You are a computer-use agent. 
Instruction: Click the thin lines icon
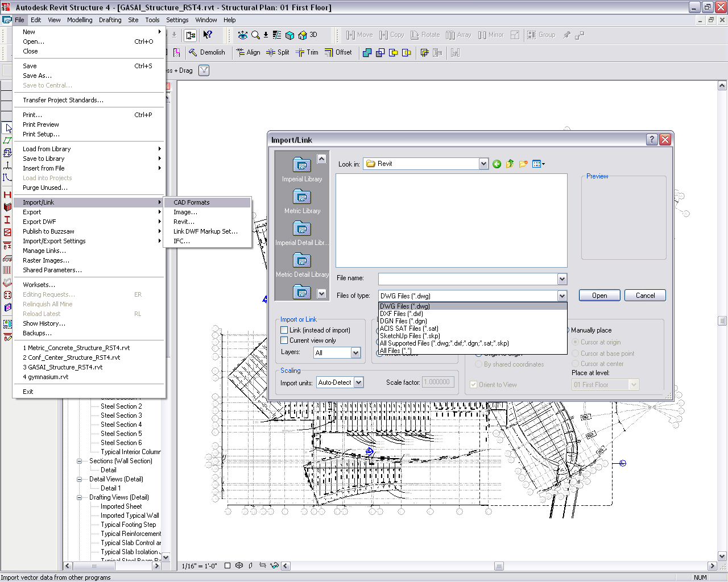(x=277, y=35)
